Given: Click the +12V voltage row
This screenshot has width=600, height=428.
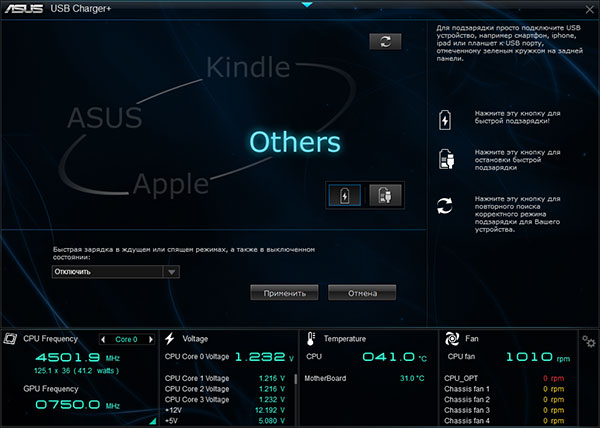Looking at the screenshot, I should pos(225,410).
